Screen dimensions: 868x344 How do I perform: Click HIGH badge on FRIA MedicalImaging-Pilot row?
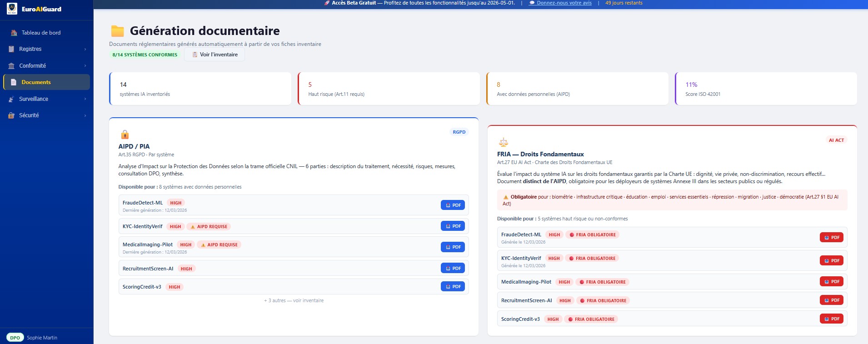(564, 282)
